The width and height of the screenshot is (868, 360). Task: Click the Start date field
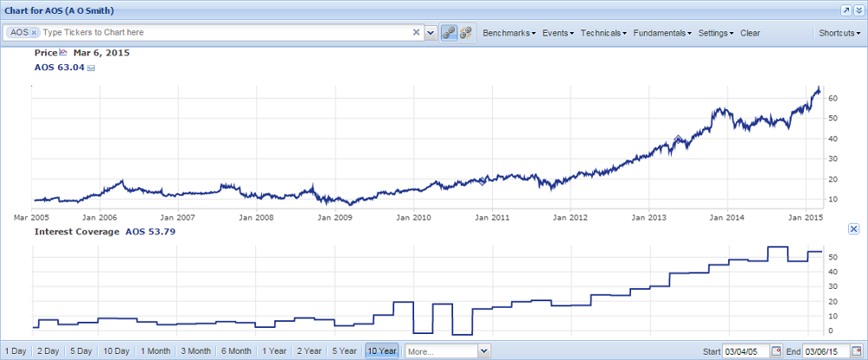[746, 351]
